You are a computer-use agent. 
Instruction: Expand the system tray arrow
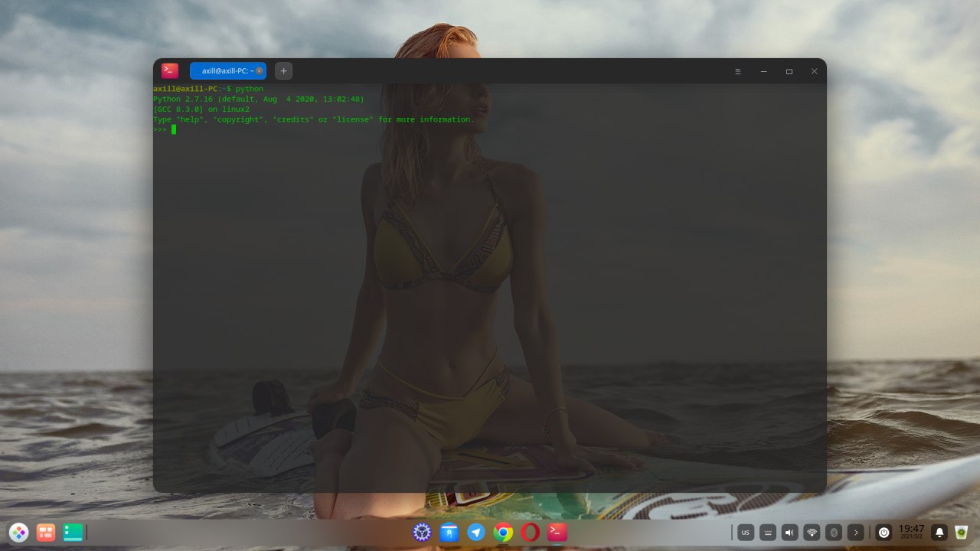point(856,533)
